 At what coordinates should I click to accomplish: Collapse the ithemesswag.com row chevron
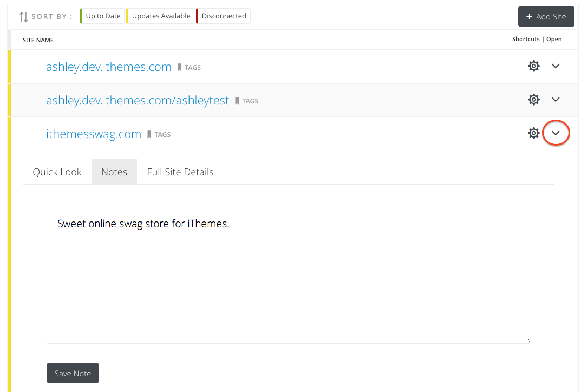pos(556,133)
